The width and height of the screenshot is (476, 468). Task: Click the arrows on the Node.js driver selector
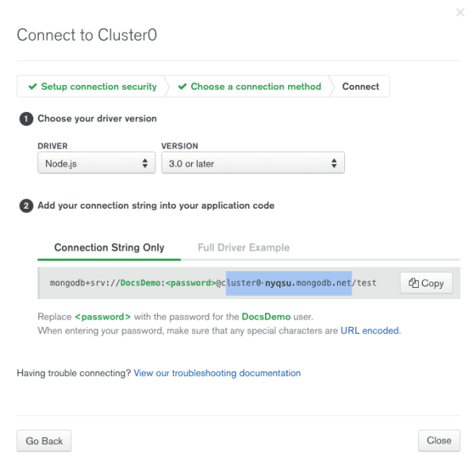coord(145,164)
